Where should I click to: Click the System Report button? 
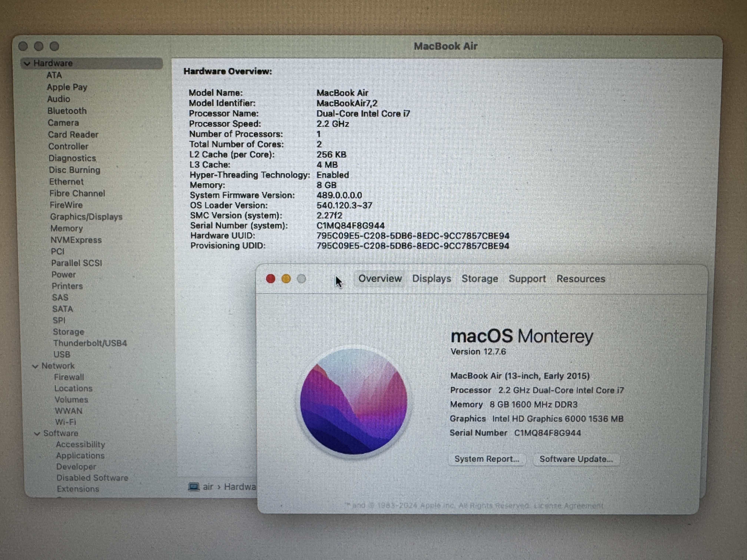(487, 459)
